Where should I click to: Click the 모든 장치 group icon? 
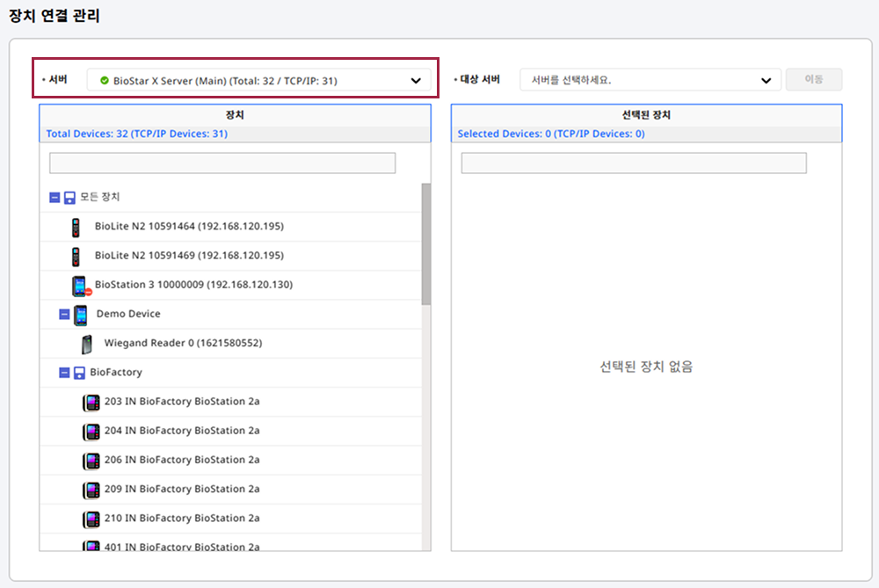pos(70,198)
